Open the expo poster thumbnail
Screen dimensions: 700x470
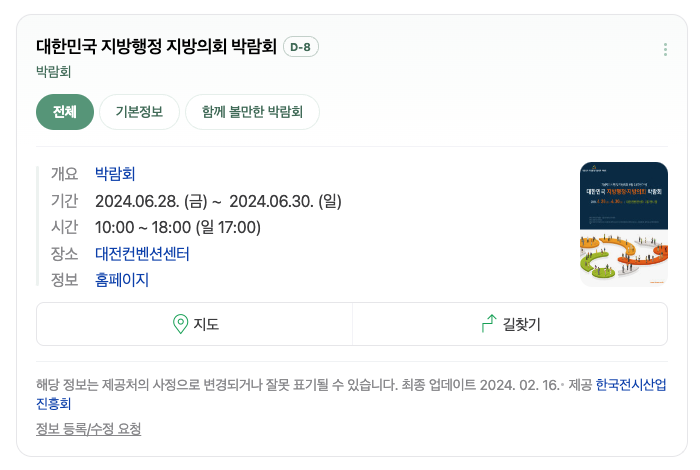pos(624,224)
